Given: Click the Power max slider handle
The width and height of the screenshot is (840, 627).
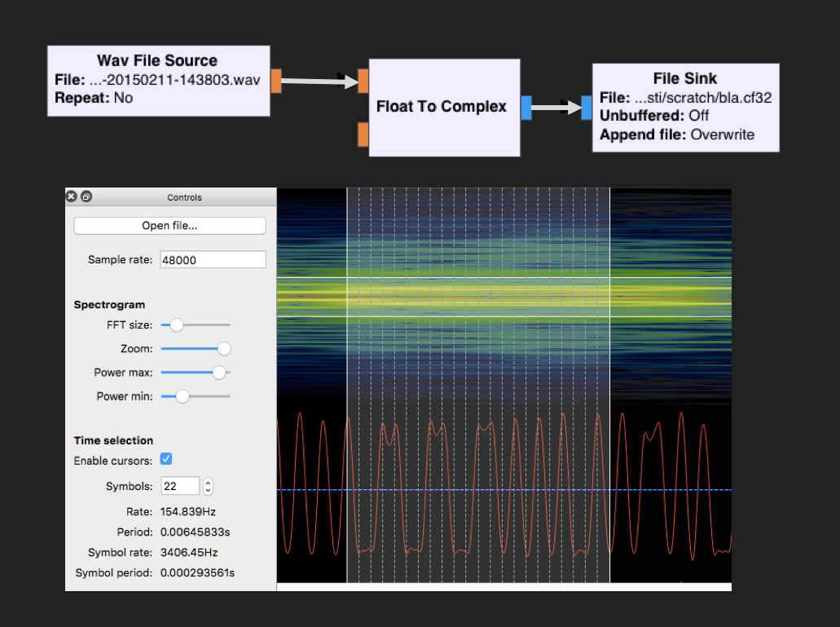Looking at the screenshot, I should click(218, 373).
